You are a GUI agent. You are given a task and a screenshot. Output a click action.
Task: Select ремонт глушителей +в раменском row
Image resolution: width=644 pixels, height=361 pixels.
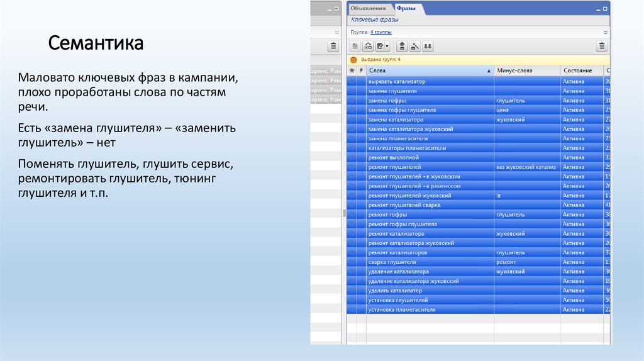click(x=479, y=186)
